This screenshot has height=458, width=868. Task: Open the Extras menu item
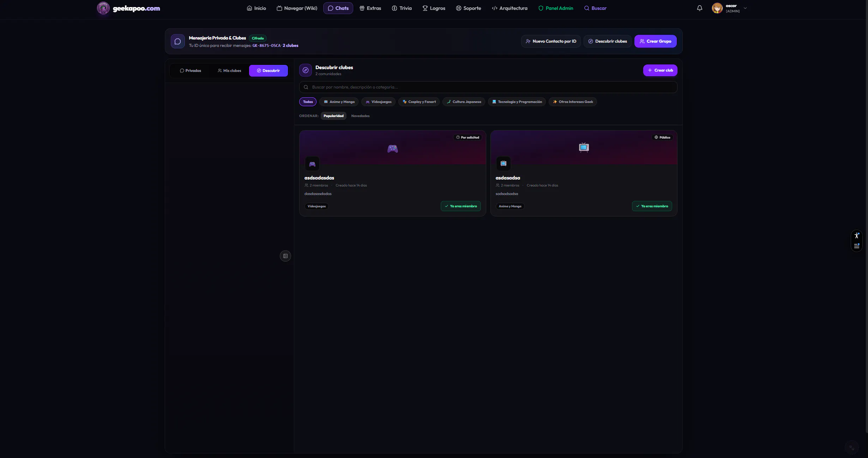(370, 8)
